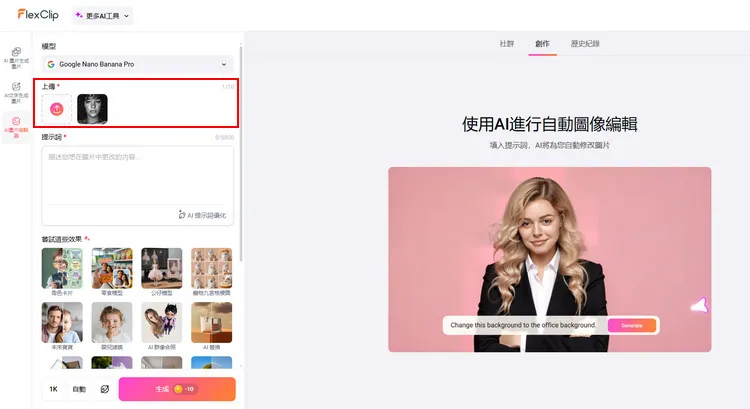Select the AI image editor sidebar tool
The height and width of the screenshot is (409, 750).
[16, 127]
